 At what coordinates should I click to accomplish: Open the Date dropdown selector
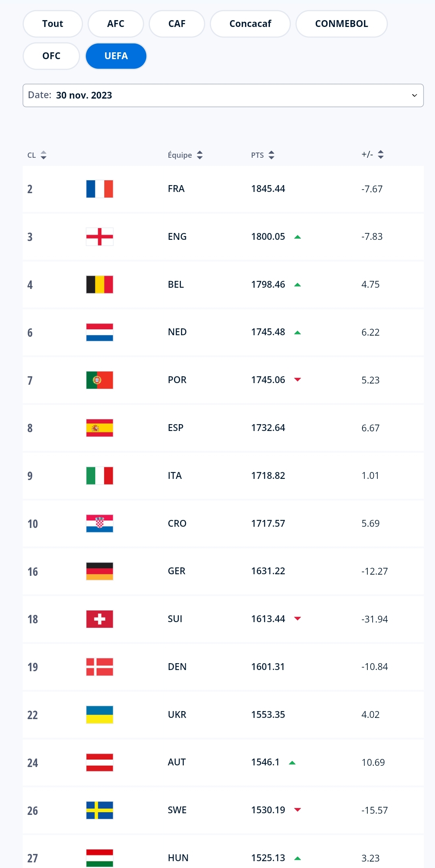pyautogui.click(x=223, y=95)
